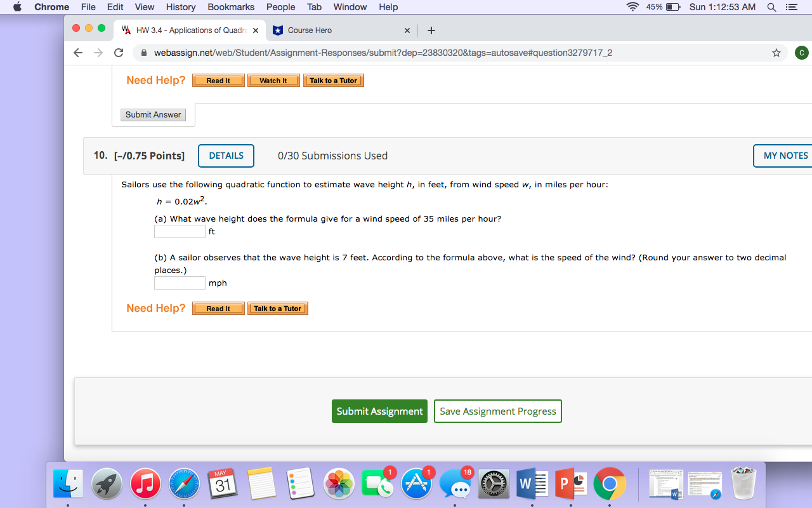The image size is (812, 508).
Task: Open the Edit menu
Action: coord(115,7)
